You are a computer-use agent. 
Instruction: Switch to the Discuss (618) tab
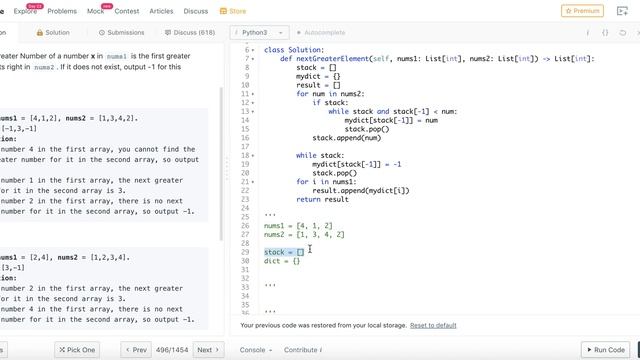[190, 32]
